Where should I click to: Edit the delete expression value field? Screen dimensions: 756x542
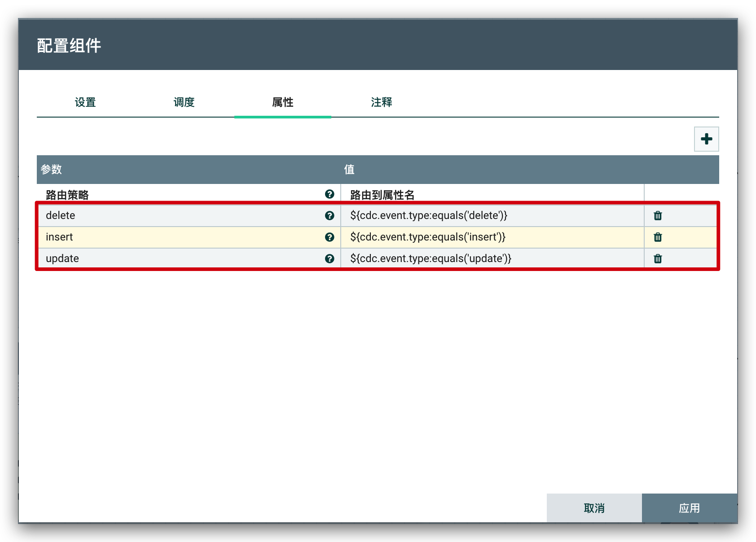tap(492, 216)
